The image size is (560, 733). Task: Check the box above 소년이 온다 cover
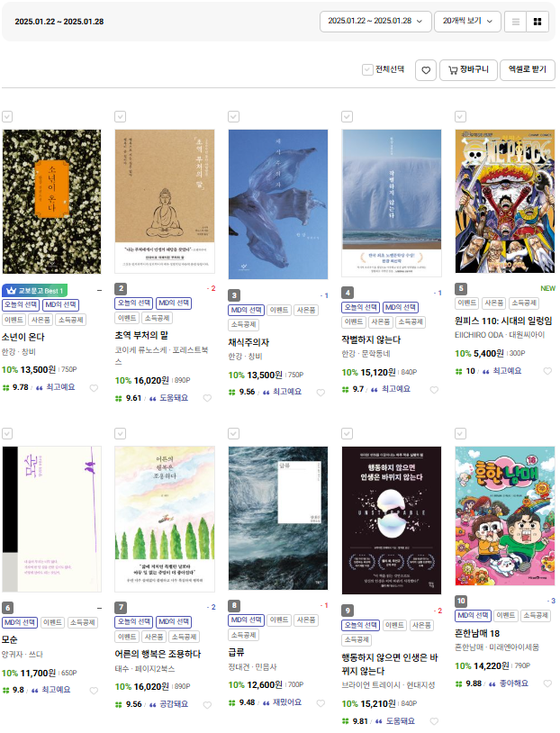(x=7, y=116)
